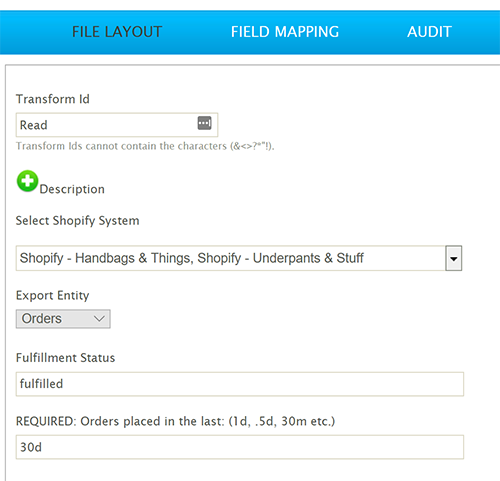The image size is (500, 481).
Task: Open the Shopify System dropdown arrow
Action: (454, 258)
